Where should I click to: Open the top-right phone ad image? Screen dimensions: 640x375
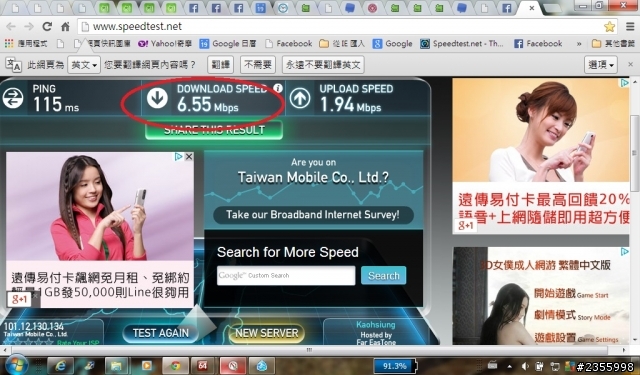(x=541, y=130)
